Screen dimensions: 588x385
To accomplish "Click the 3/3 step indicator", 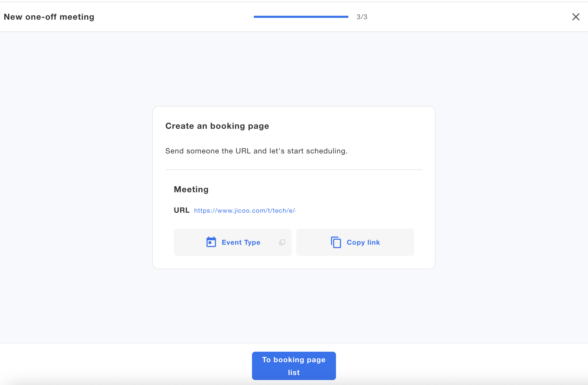I will pyautogui.click(x=362, y=17).
